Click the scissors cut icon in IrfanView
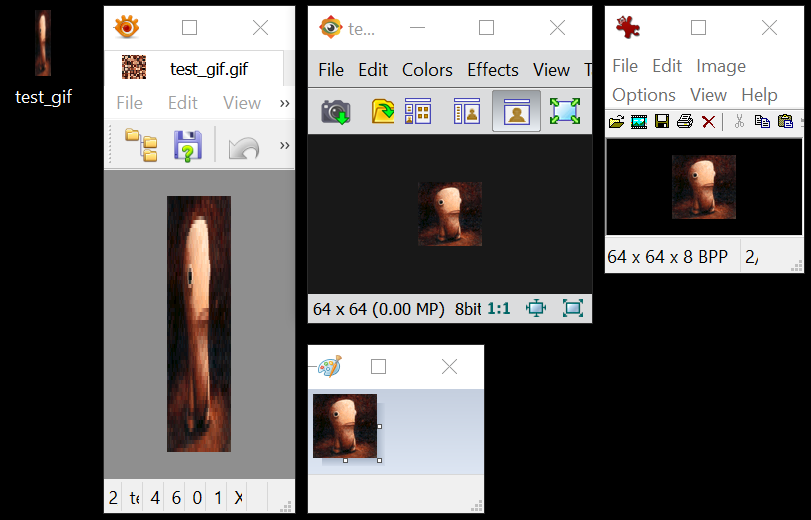The image size is (811, 520). 739,122
